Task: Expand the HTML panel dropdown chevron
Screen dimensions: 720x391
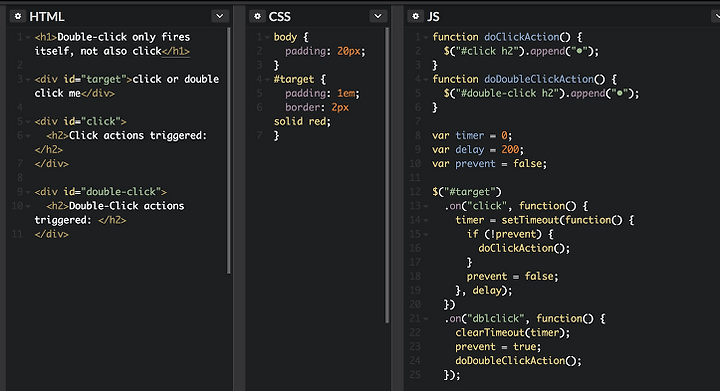Action: [x=220, y=17]
